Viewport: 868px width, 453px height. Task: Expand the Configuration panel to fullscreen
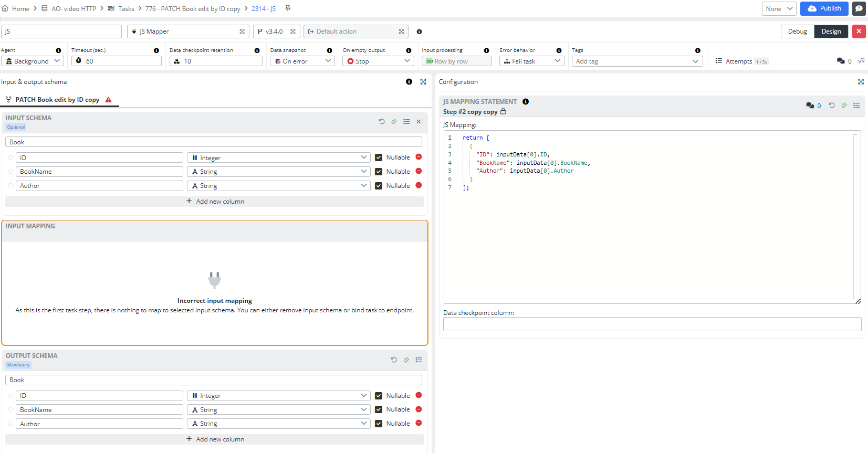pos(861,82)
